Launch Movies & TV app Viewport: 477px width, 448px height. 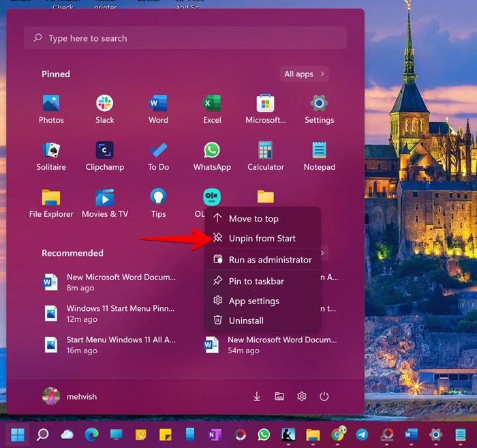(105, 203)
